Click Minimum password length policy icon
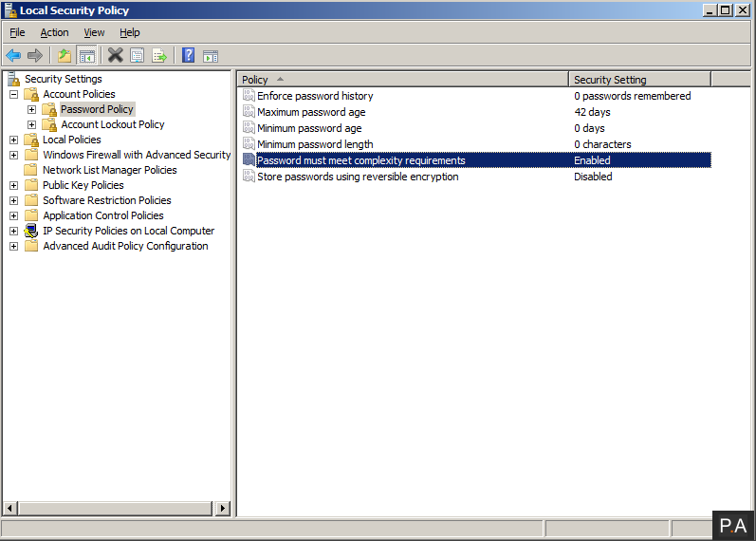 (249, 144)
